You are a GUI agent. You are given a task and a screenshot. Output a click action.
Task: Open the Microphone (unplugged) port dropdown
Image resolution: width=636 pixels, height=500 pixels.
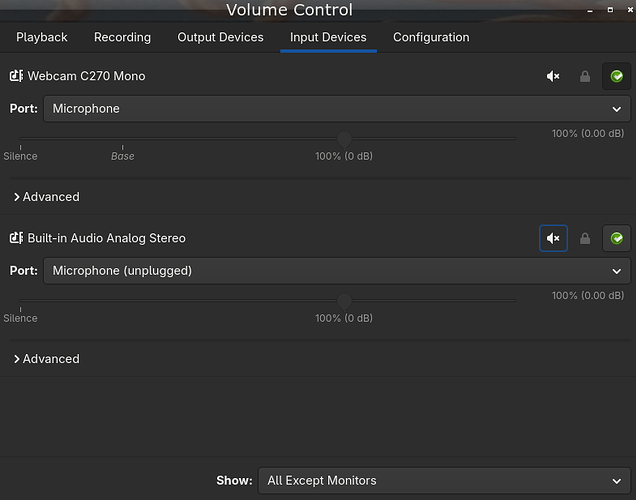[336, 270]
